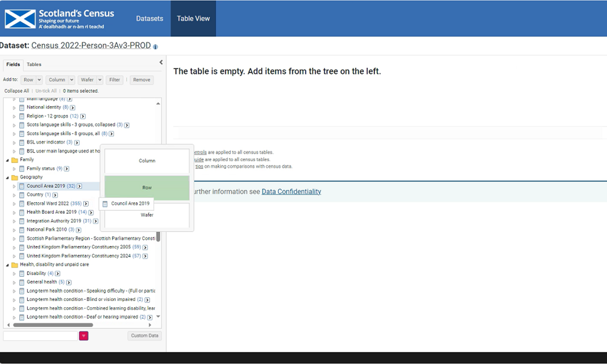The height and width of the screenshot is (364, 607).
Task: Open the Wafer add-to dropdown arrow
Action: [100, 80]
